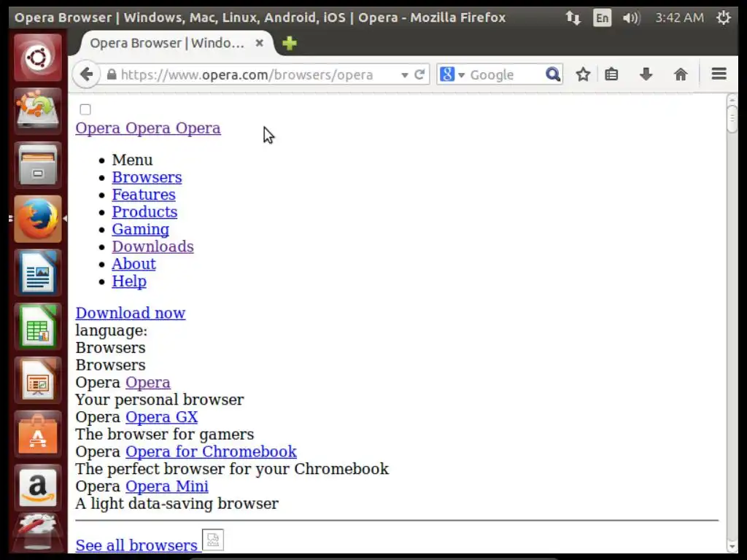
Task: Reload the page with the refresh icon
Action: pyautogui.click(x=419, y=74)
